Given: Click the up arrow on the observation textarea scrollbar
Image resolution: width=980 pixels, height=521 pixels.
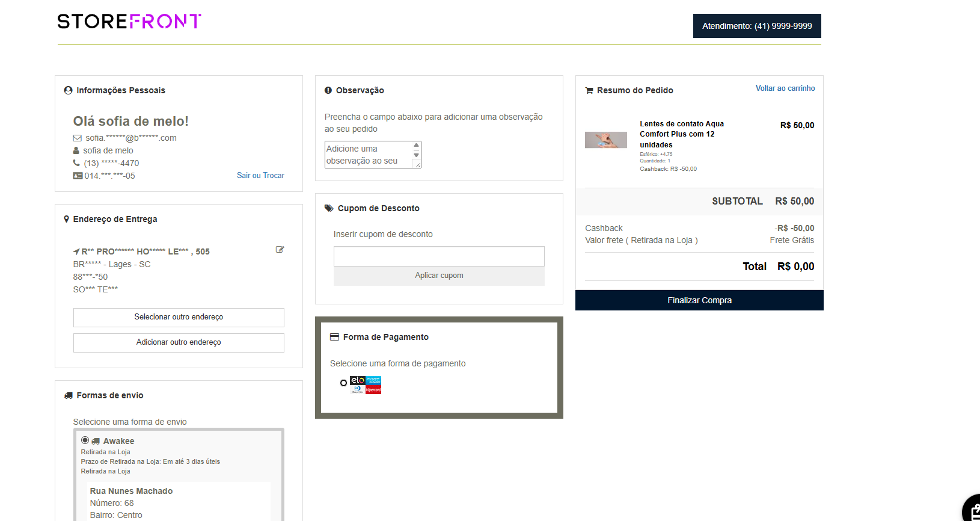Looking at the screenshot, I should click(416, 146).
